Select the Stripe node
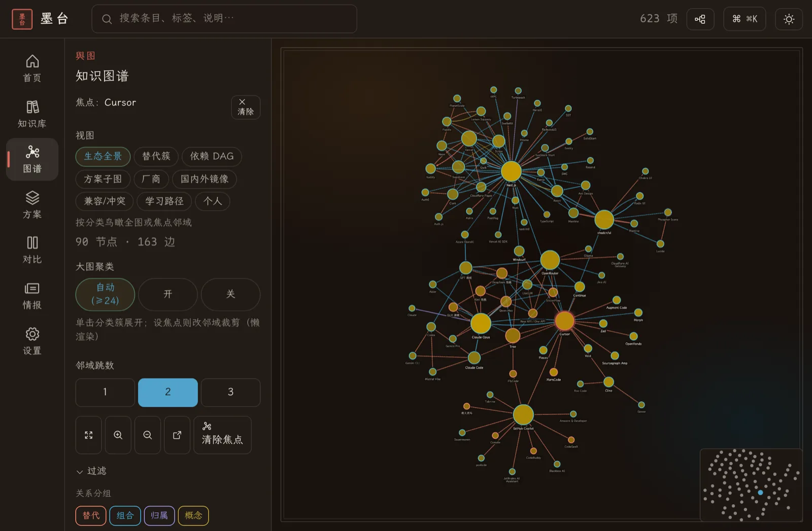812x531 pixels. tap(499, 141)
